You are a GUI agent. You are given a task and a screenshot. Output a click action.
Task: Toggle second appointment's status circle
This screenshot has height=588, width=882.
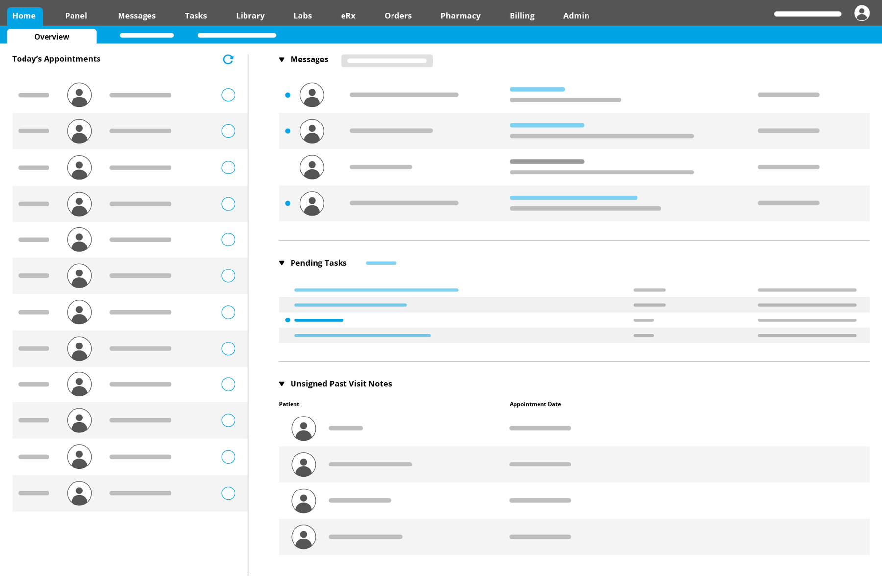point(228,131)
